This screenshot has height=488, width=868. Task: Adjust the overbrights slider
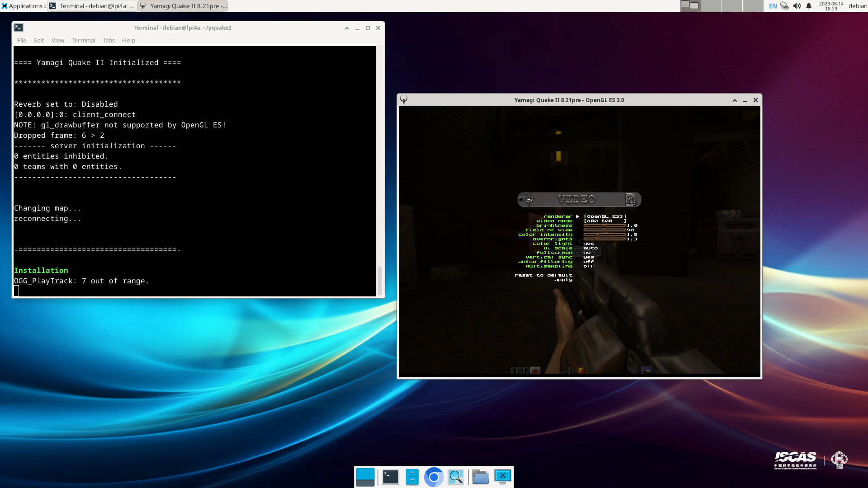point(604,239)
